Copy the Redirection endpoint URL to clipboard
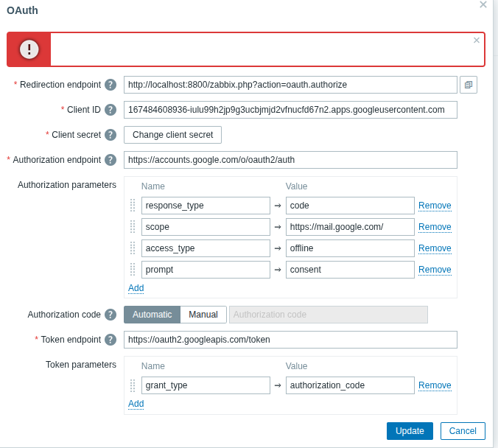This screenshot has height=448, width=498. pyautogui.click(x=469, y=85)
